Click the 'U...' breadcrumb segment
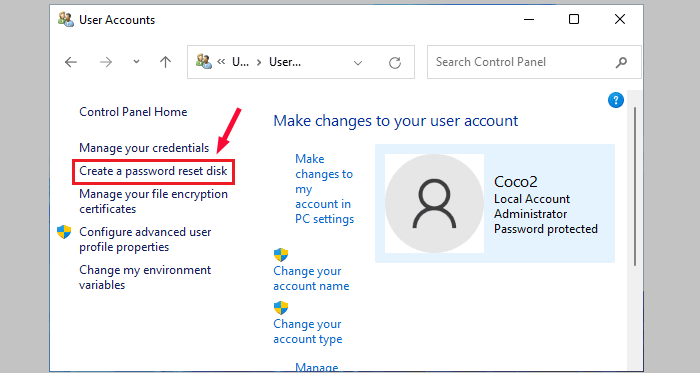Screen dimensions: 700x373 (x=240, y=62)
